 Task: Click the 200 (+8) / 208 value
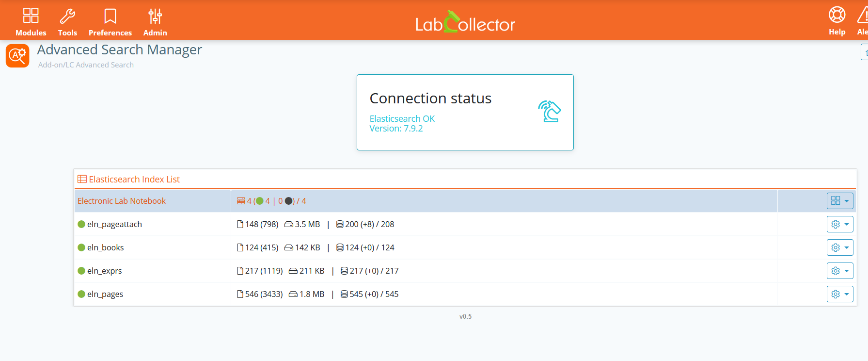click(x=370, y=224)
